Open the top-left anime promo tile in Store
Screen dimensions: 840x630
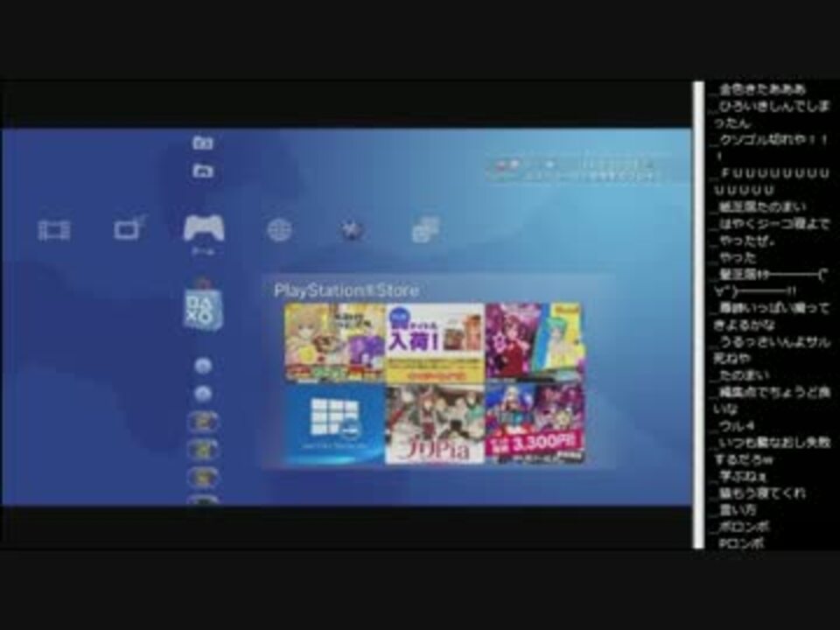pyautogui.click(x=335, y=343)
